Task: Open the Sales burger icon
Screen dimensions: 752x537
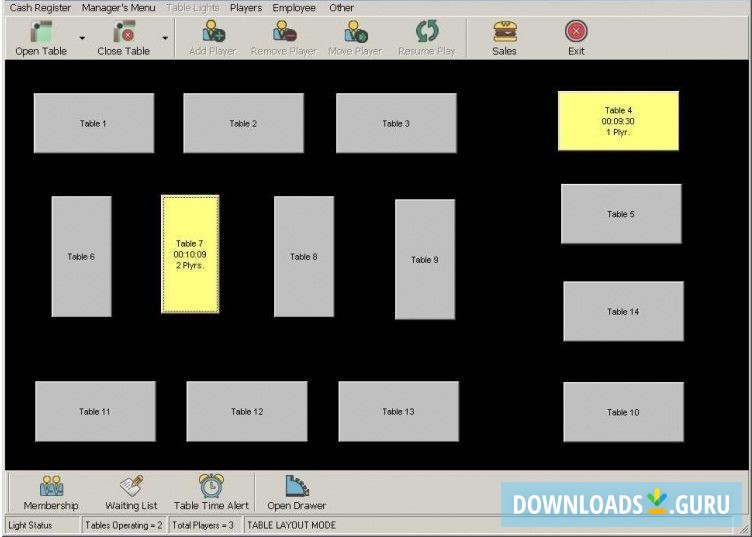Action: (x=505, y=31)
